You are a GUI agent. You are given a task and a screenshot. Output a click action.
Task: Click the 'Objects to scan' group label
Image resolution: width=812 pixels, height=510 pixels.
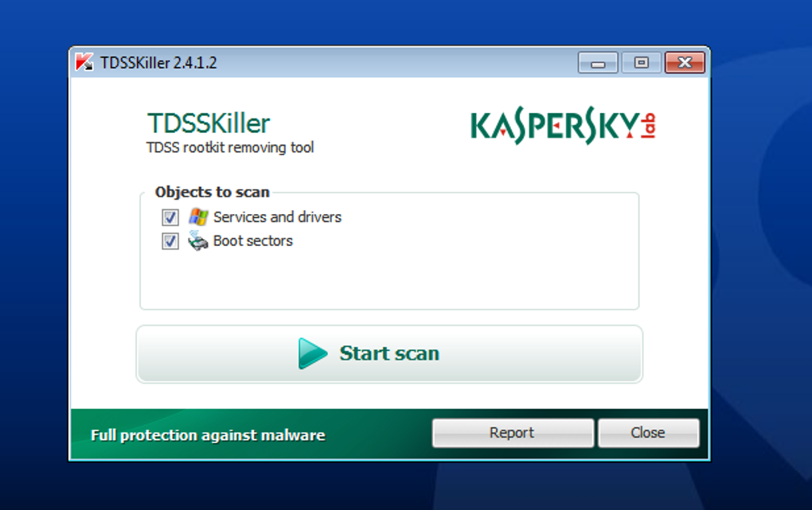click(213, 192)
